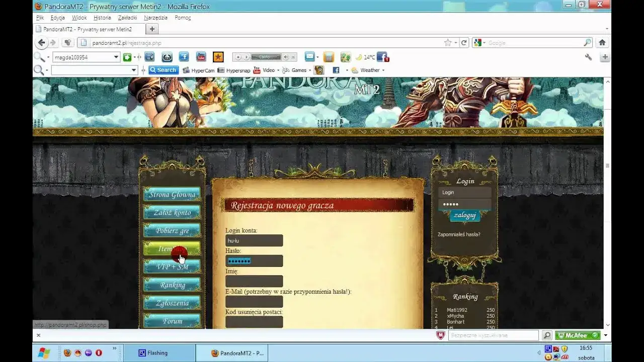Viewport: 644px width, 362px height.
Task: Launch HyperCam from the toolbar
Action: click(199, 70)
